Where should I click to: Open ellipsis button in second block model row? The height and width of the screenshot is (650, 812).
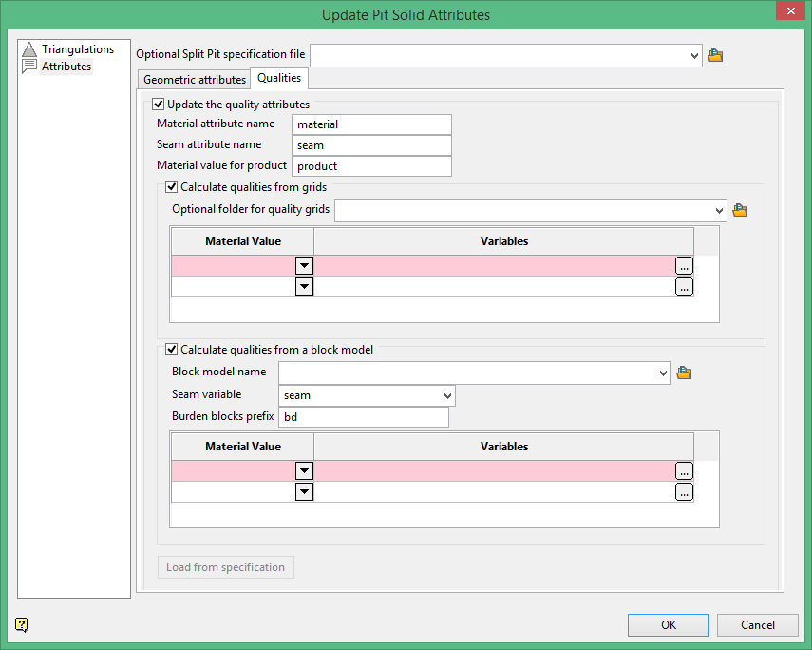[684, 492]
